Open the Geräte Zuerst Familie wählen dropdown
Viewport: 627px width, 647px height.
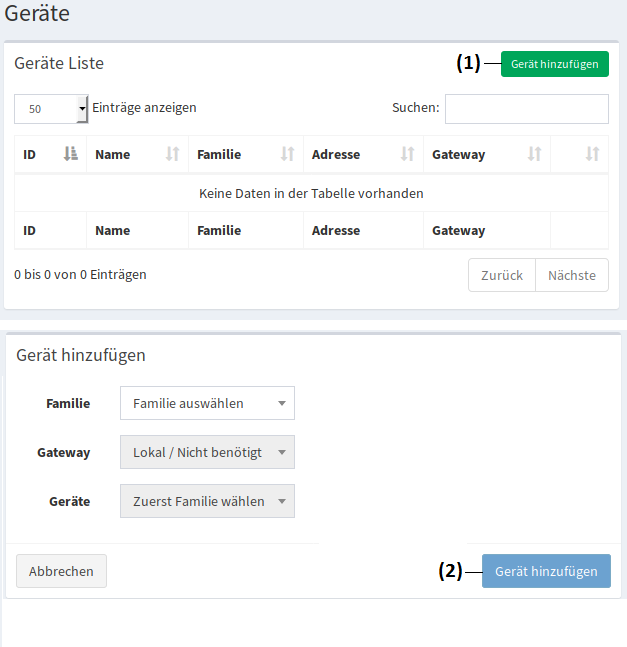click(207, 501)
